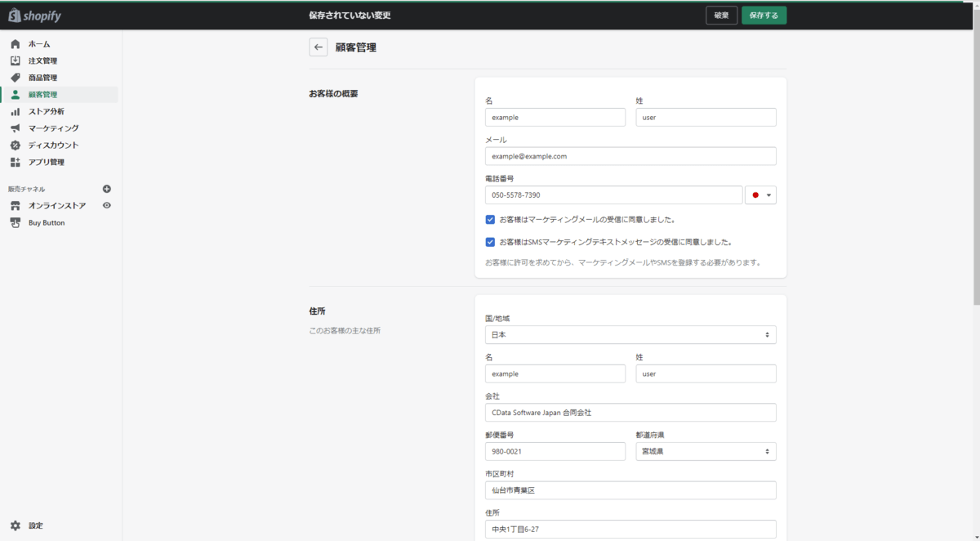Image resolution: width=980 pixels, height=541 pixels.
Task: Toggle the SMS marketing consent checkbox
Action: tap(490, 242)
